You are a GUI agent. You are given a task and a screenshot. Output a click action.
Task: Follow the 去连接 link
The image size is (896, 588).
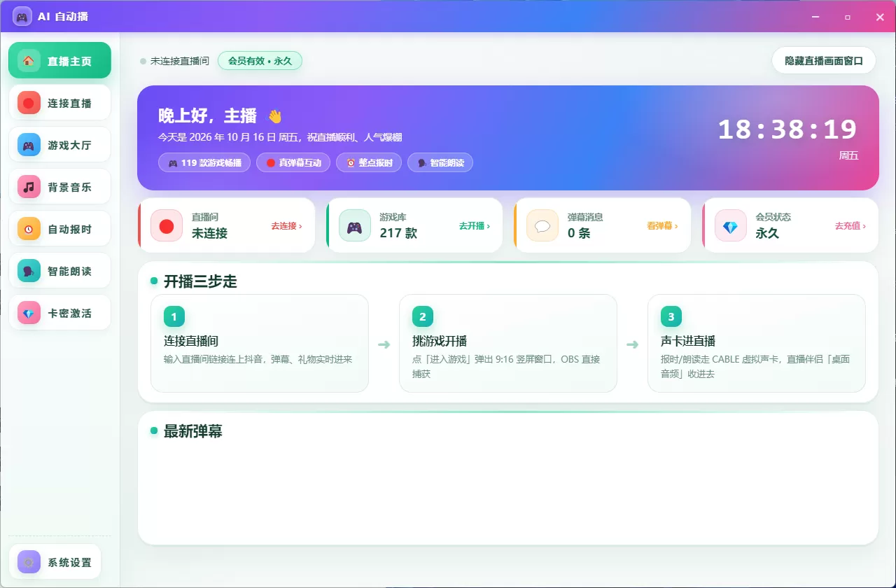287,226
